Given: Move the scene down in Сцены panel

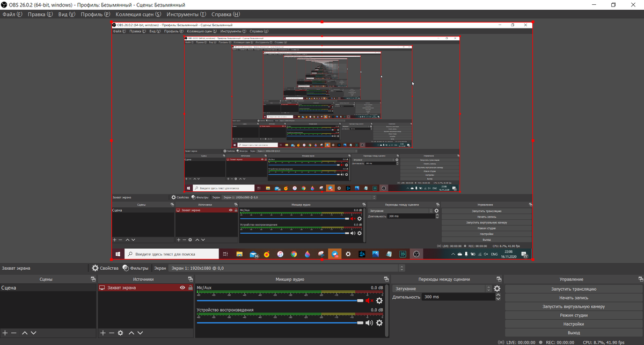Looking at the screenshot, I should [33, 333].
